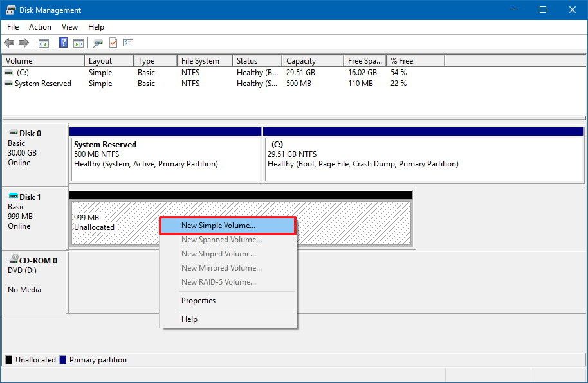The image size is (588, 383).
Task: Click the Disk 0 drive icon
Action: pos(14,133)
